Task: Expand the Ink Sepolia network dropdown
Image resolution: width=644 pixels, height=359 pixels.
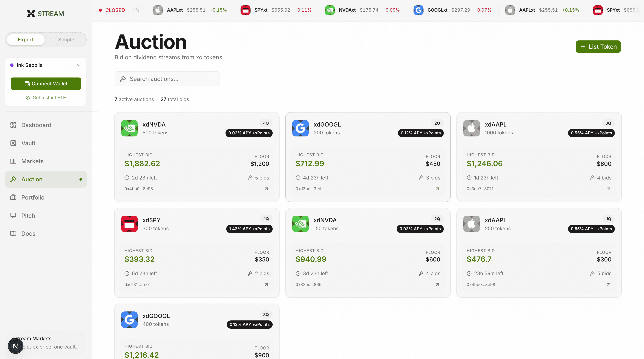Action: click(x=45, y=65)
